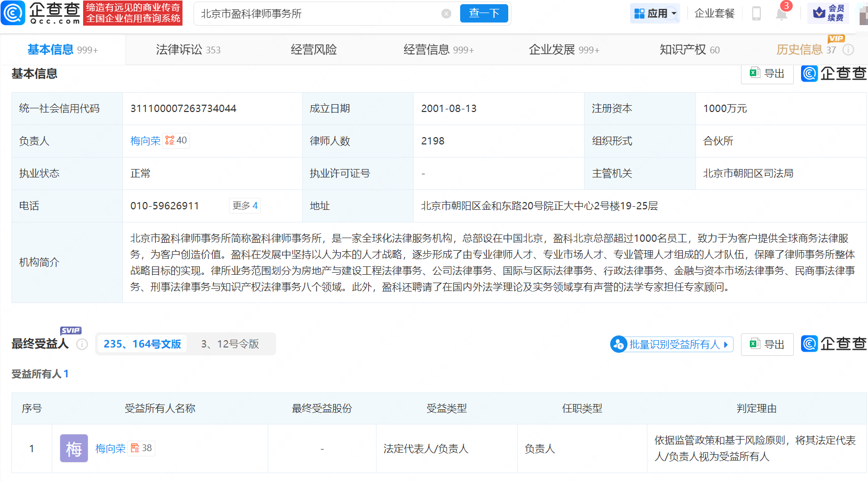868x482 pixels.
Task: Export 基本信息 table via 导出 button
Action: pyautogui.click(x=767, y=73)
